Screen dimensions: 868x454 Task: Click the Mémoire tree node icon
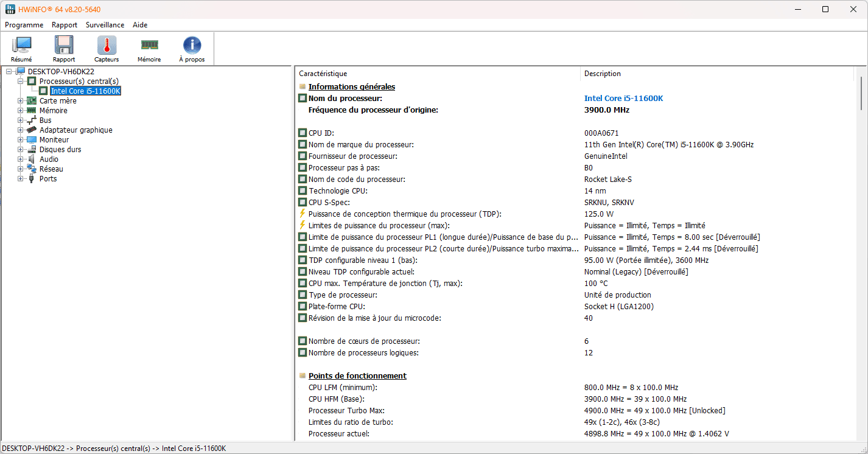tap(31, 111)
